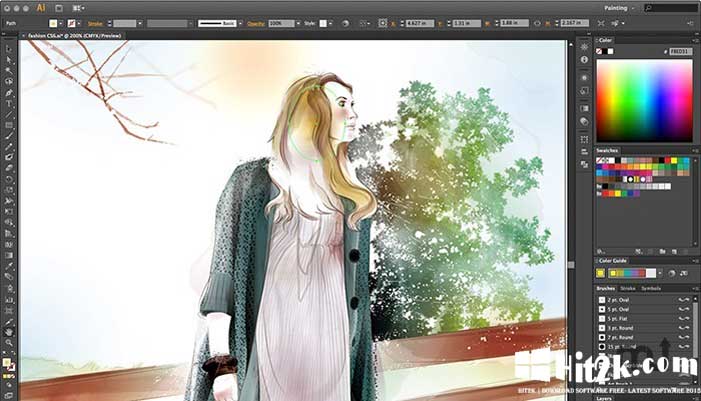701x401 pixels.
Task: Click the yellow base color in Color Guide
Action: pos(600,273)
